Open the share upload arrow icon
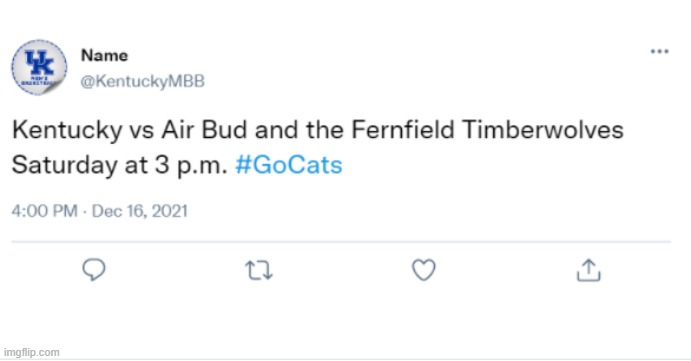Screen dimensions: 691x361 pos(589,270)
